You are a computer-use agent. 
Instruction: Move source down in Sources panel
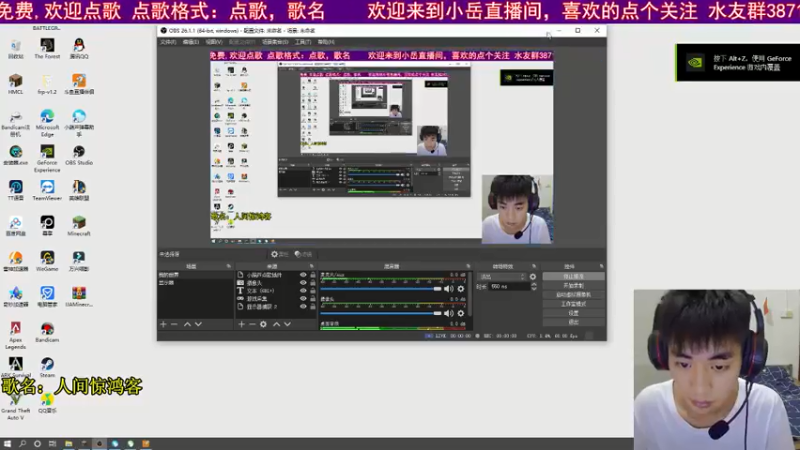(x=287, y=324)
